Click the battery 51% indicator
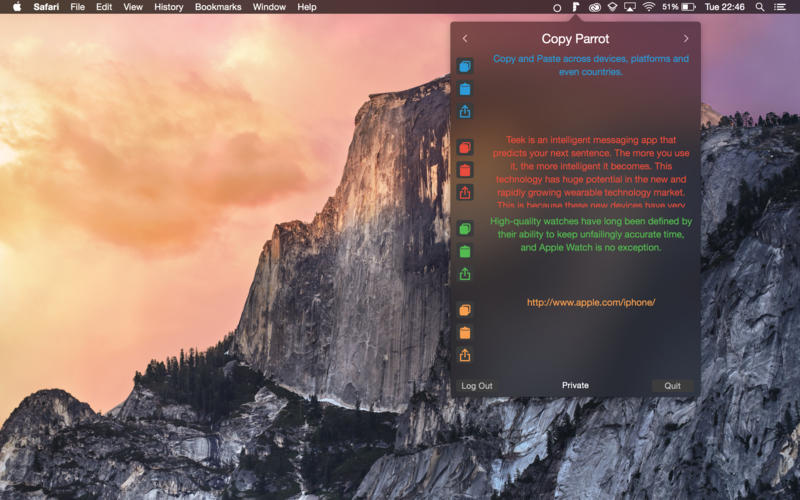Viewport: 800px width, 500px height. (679, 7)
